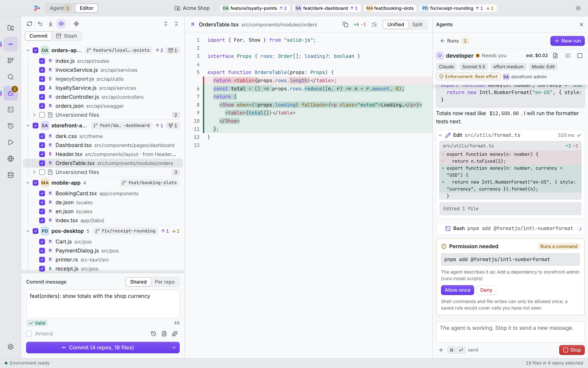Viewport: 588px width, 368px height.
Task: Click the generate commit message sparkle icon
Action: tap(175, 334)
